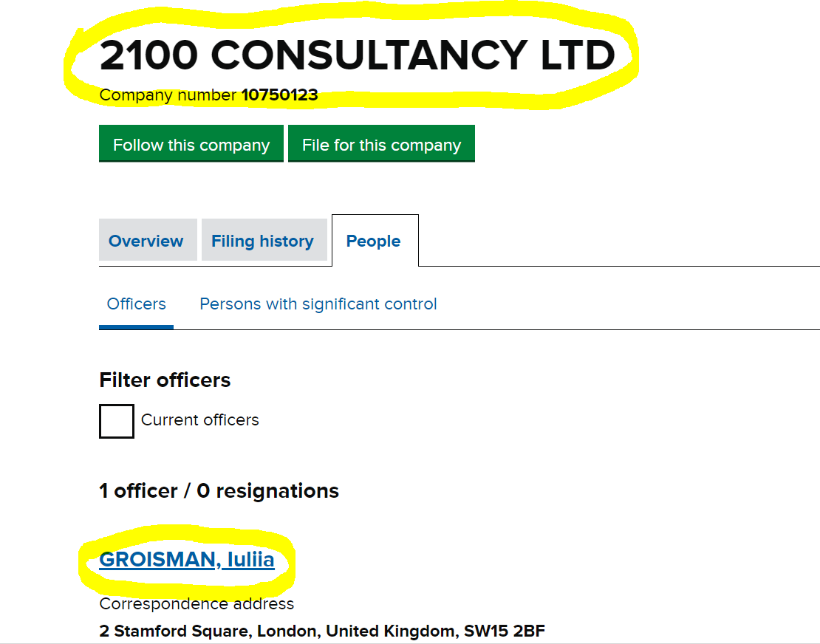
Task: Open officer GROISMAN, Iuliia's profile link
Action: tap(187, 560)
